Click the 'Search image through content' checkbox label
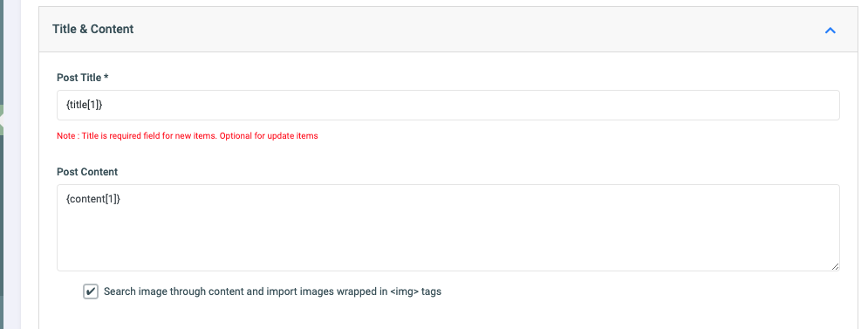The image size is (868, 329). coord(272,291)
